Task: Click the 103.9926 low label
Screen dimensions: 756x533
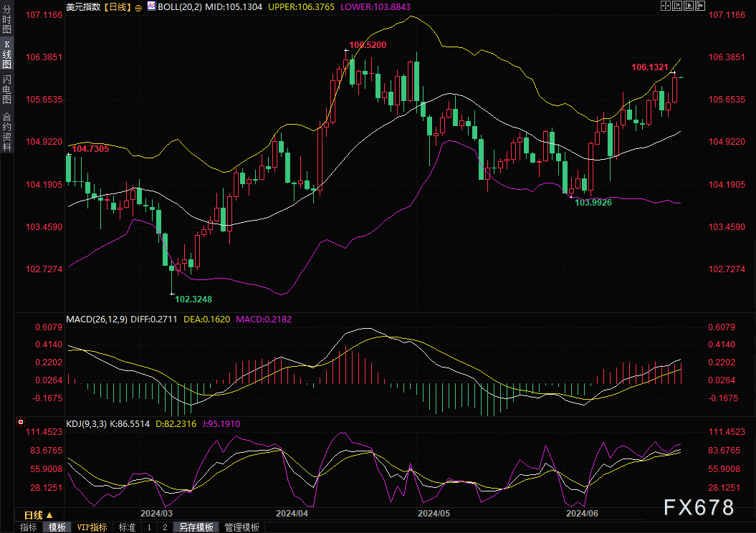Action: pos(593,203)
